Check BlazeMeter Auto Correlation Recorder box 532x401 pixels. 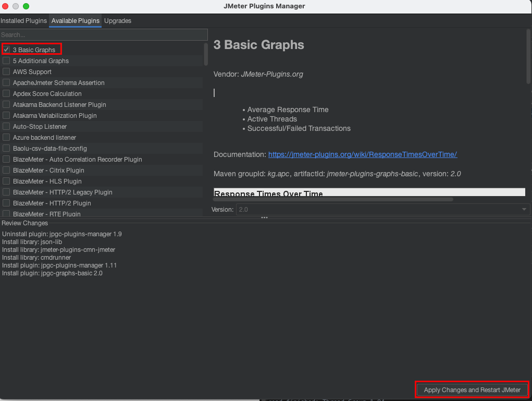click(x=6, y=159)
